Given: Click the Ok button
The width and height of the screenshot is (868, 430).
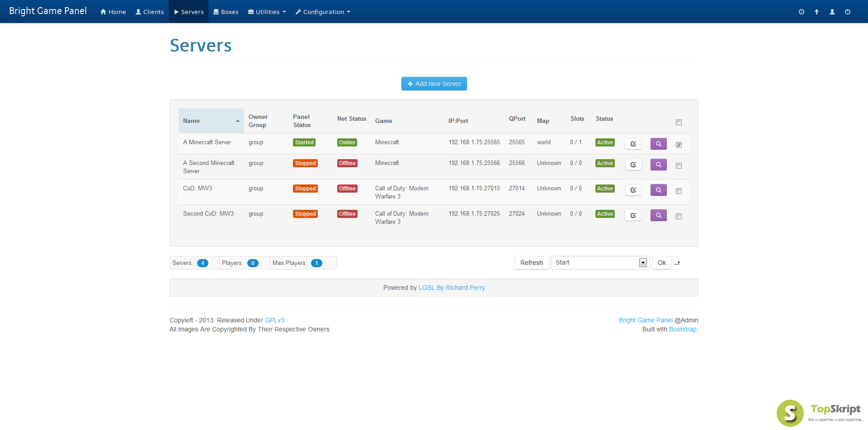Looking at the screenshot, I should [661, 263].
